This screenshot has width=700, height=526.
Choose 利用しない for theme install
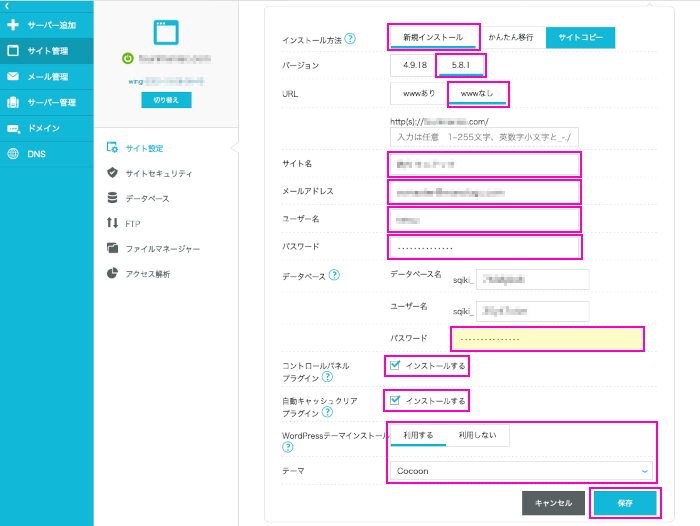477,435
